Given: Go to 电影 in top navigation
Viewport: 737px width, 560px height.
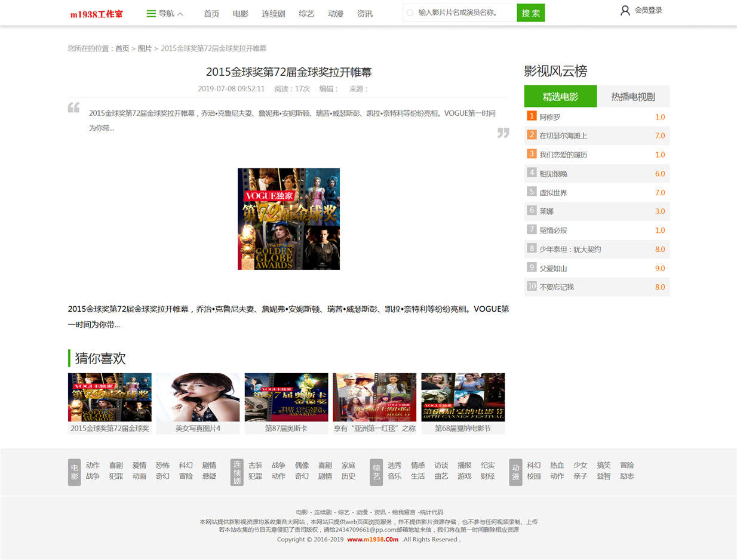Looking at the screenshot, I should (x=241, y=14).
